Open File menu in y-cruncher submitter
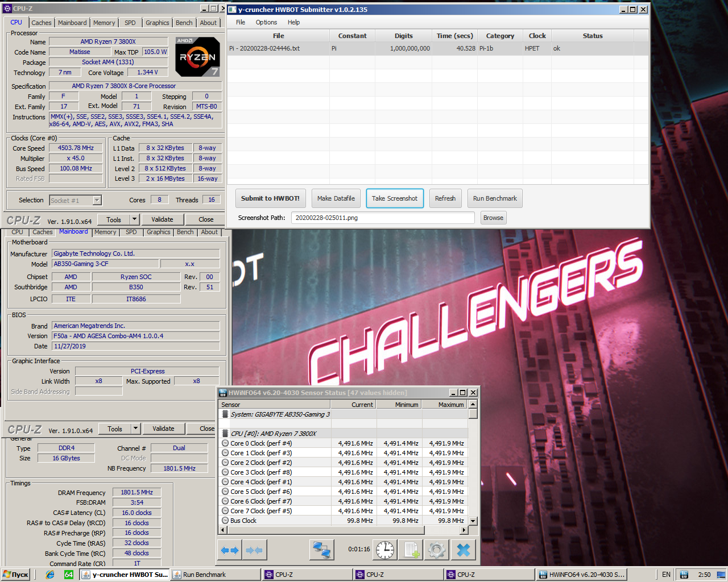This screenshot has width=728, height=582. click(241, 22)
